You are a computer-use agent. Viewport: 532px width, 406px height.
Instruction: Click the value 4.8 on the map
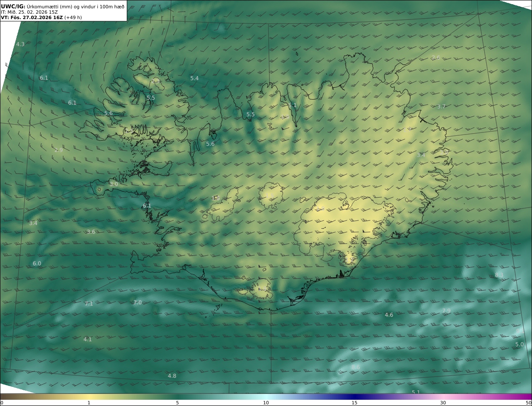pos(172,376)
